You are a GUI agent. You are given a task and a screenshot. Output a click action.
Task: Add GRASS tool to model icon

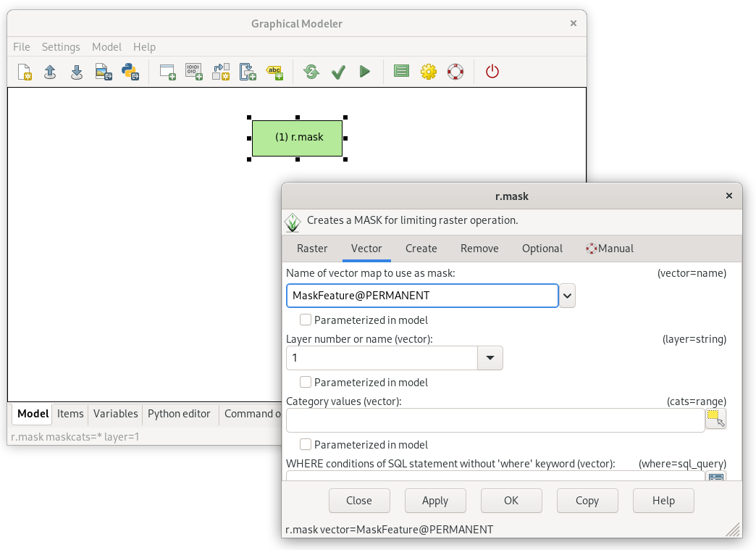(167, 72)
